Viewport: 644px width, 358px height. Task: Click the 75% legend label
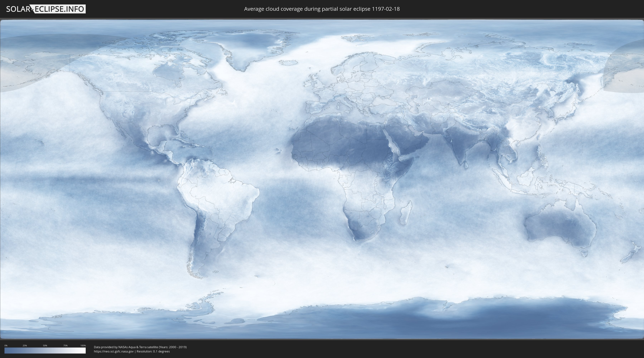click(x=65, y=345)
